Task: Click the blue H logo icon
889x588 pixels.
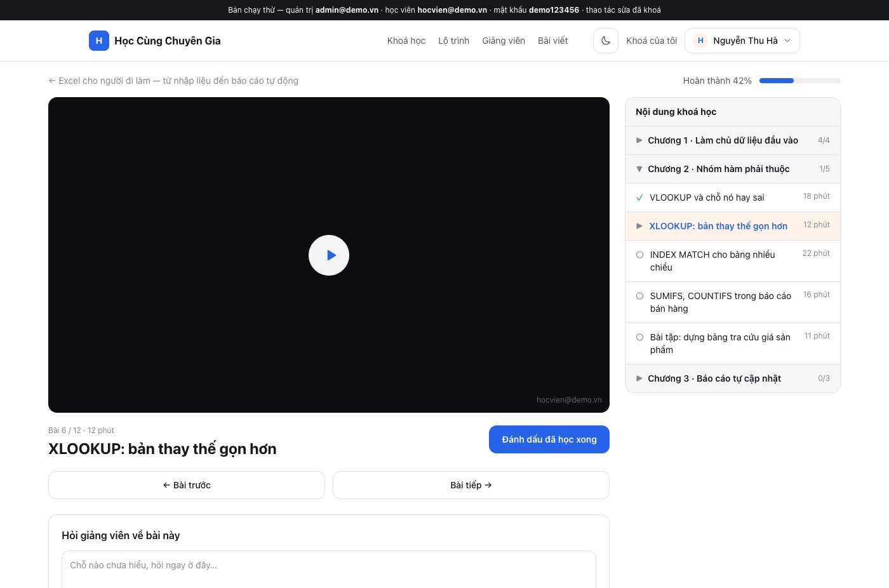Action: point(99,41)
